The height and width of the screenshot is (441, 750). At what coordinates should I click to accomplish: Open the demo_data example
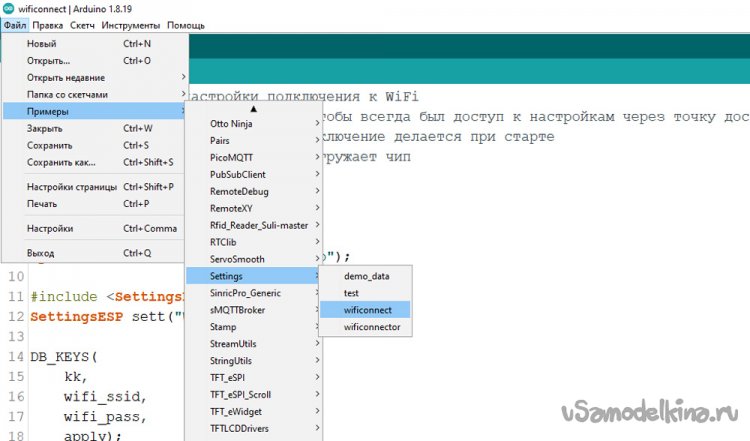[x=365, y=276]
